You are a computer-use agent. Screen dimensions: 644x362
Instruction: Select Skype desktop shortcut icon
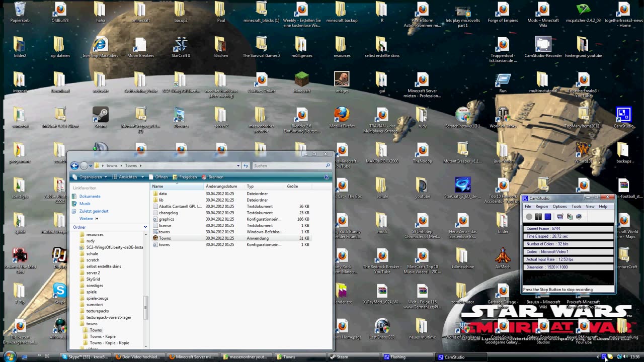(60, 294)
